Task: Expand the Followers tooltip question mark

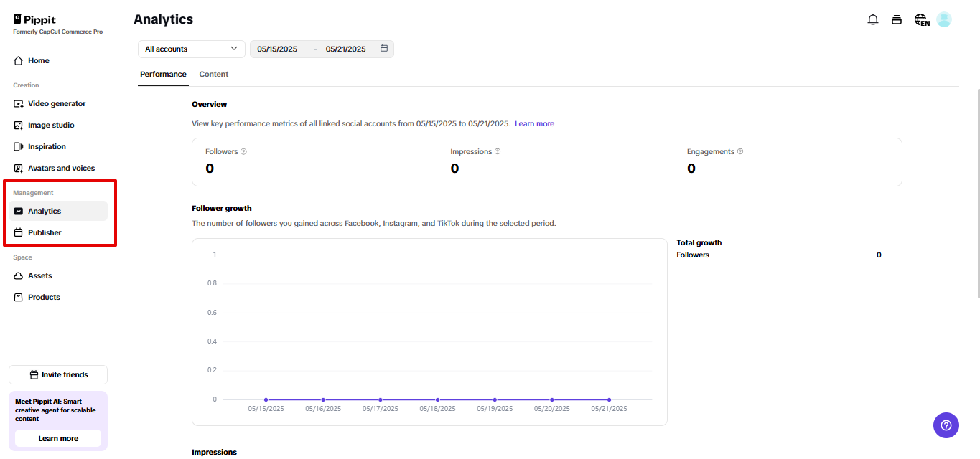Action: 243,151
